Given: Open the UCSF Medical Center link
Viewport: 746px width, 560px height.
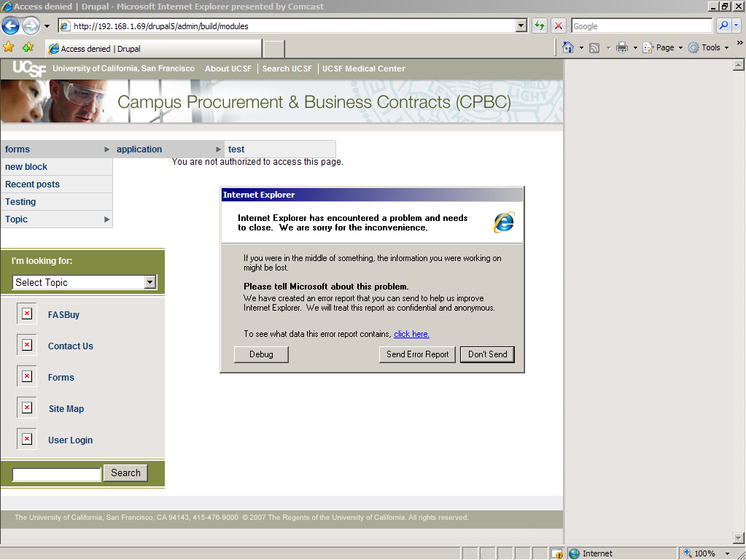Looking at the screenshot, I should pyautogui.click(x=363, y=69).
